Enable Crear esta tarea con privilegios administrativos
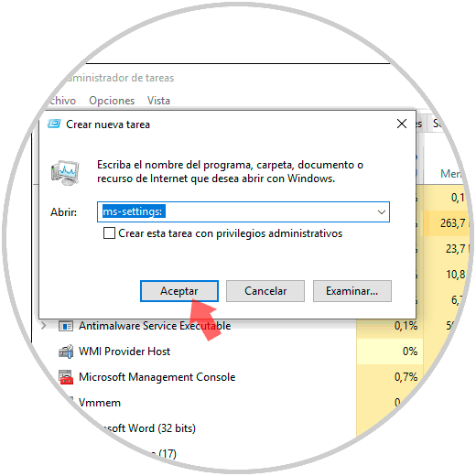Screen dimensions: 476x476 point(109,233)
